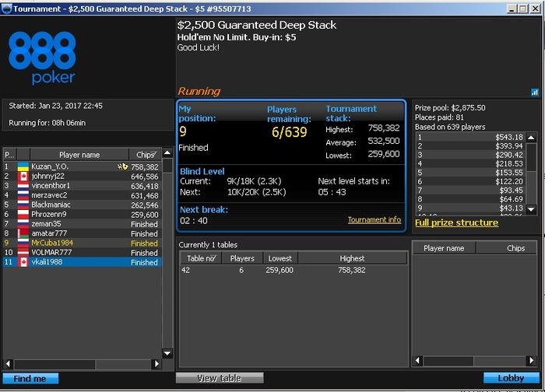Select player row Kuzan_Y.O.

coord(82,166)
